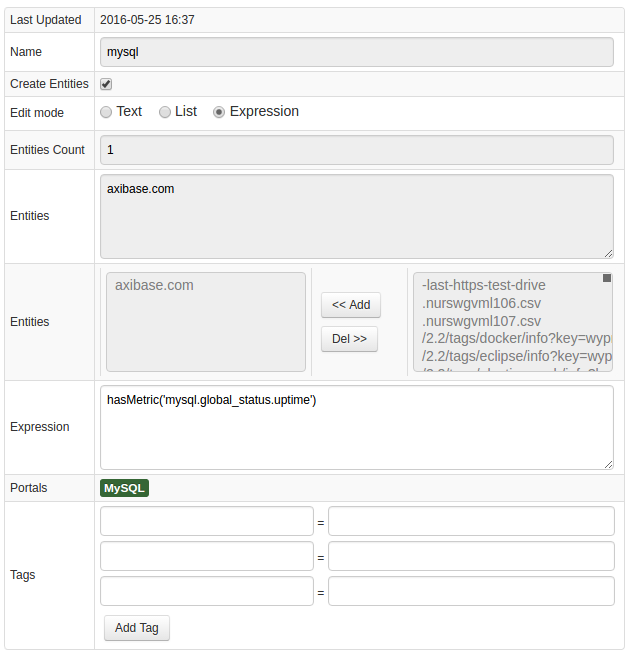Viewport: 629px width, 657px height.
Task: Click the resize grip of the Expression text area
Action: pos(608,464)
